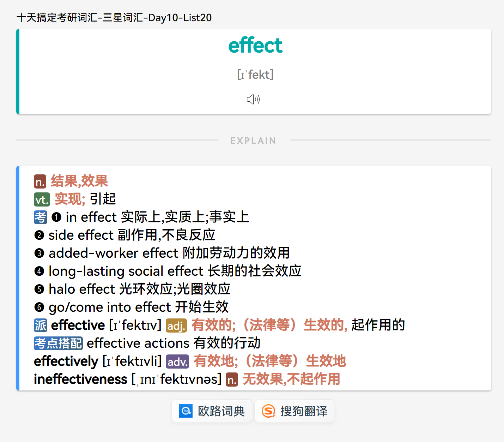Viewport: 504px width, 442px height.
Task: Click the 搜狗翻译 orange S icon
Action: (x=268, y=411)
